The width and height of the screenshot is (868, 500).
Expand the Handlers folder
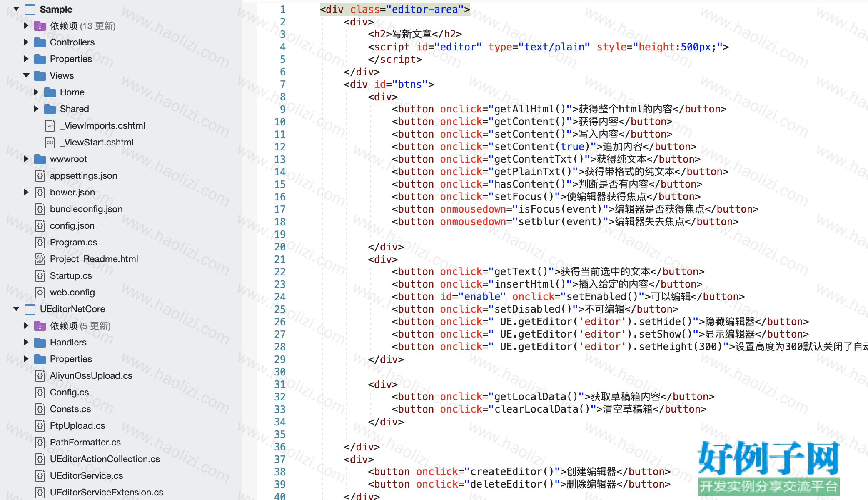[x=26, y=342]
